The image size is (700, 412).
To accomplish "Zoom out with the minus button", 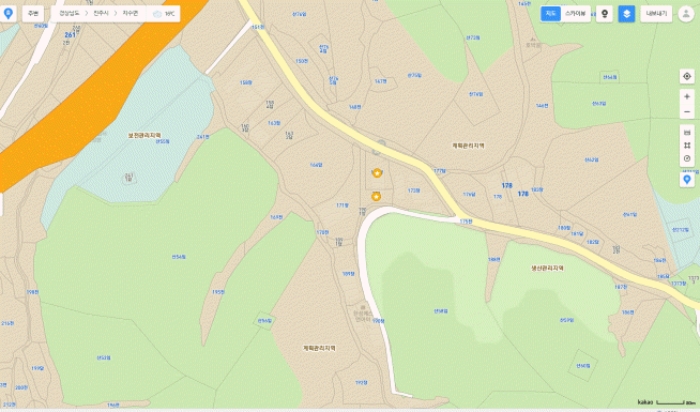I will pos(687,112).
